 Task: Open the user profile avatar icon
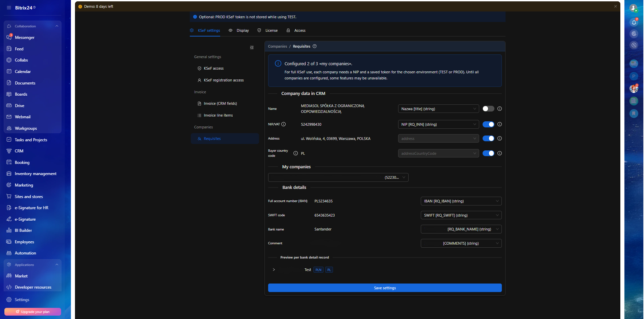[634, 8]
